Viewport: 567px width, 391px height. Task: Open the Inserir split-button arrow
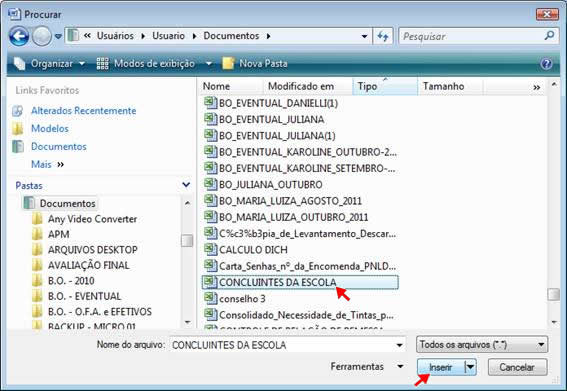pos(470,367)
